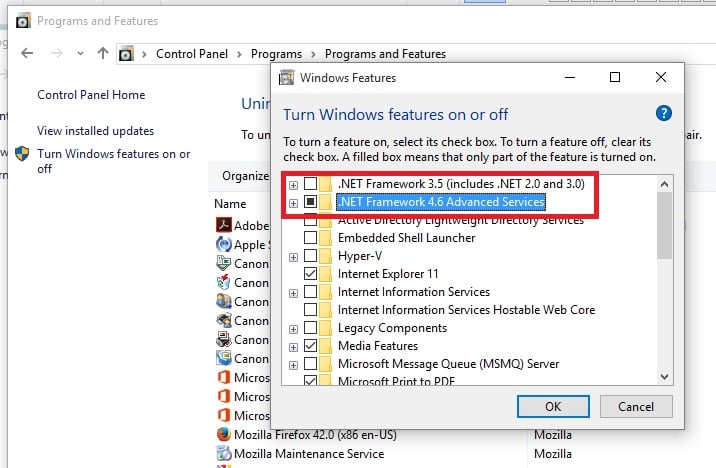Expand Microsoft Message Queue (MSMQ) Server node

pyautogui.click(x=293, y=366)
